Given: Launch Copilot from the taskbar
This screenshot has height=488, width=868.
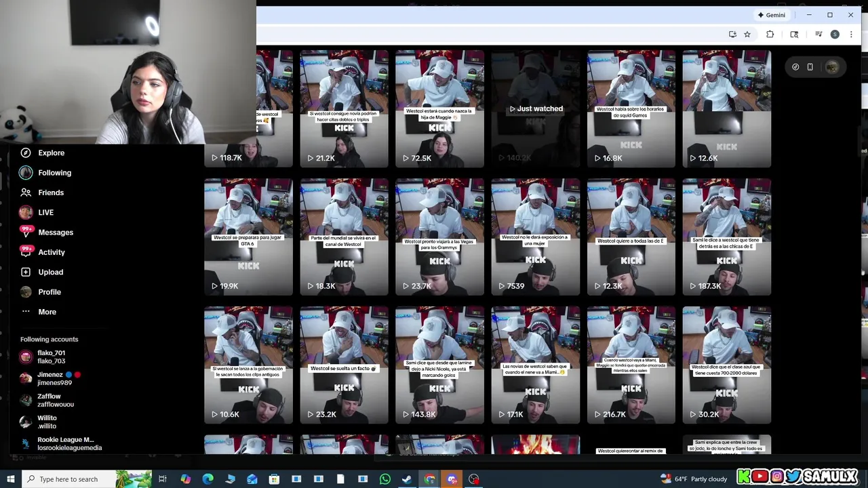Looking at the screenshot, I should pyautogui.click(x=185, y=479).
